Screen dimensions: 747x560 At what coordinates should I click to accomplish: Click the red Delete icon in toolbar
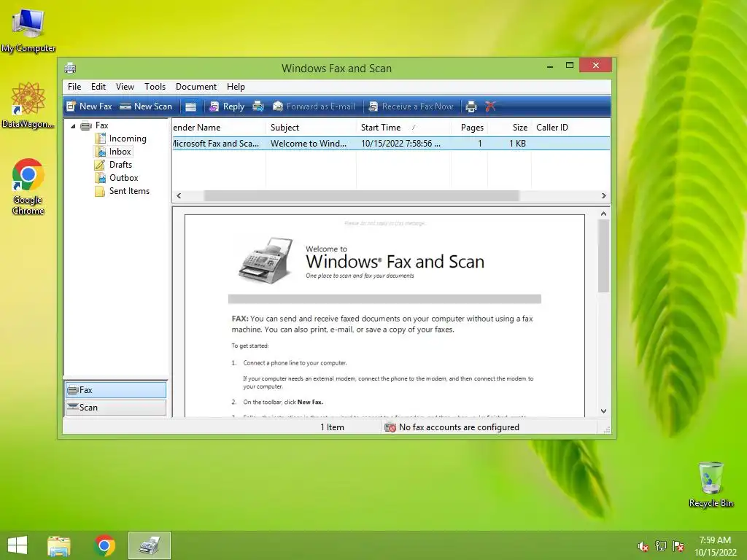490,106
